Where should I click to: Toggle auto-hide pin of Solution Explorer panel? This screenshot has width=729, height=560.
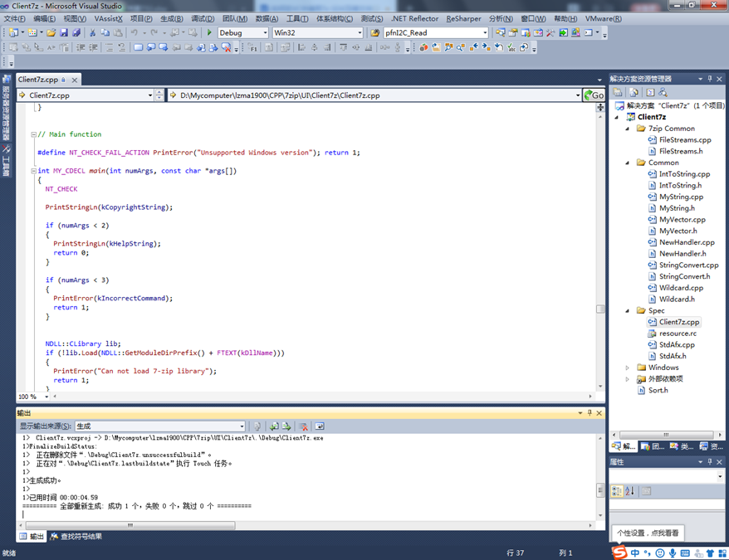[710, 79]
